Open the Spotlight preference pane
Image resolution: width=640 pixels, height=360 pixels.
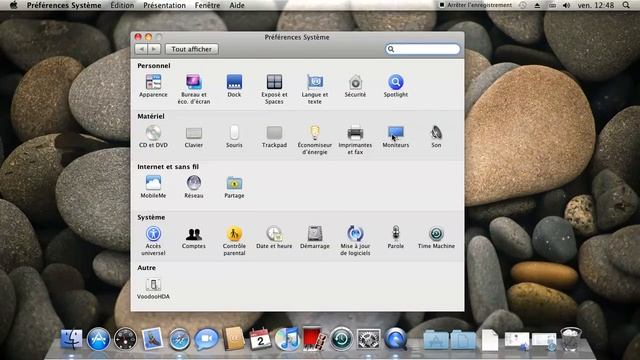coord(396,86)
